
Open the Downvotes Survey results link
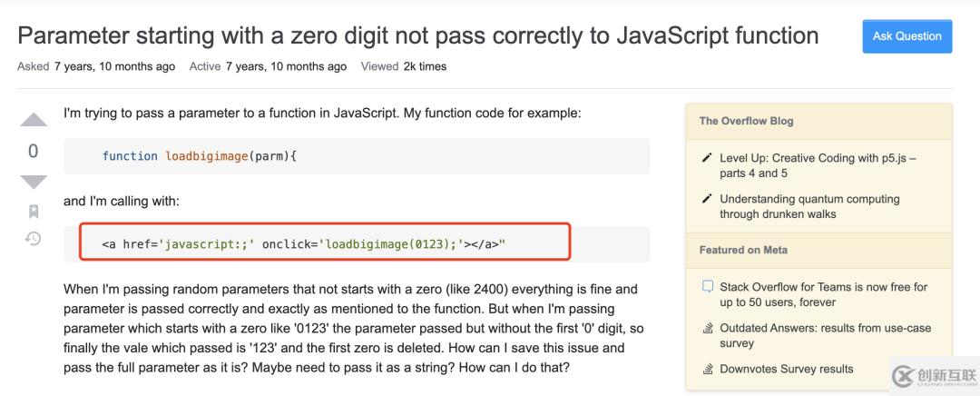click(787, 369)
